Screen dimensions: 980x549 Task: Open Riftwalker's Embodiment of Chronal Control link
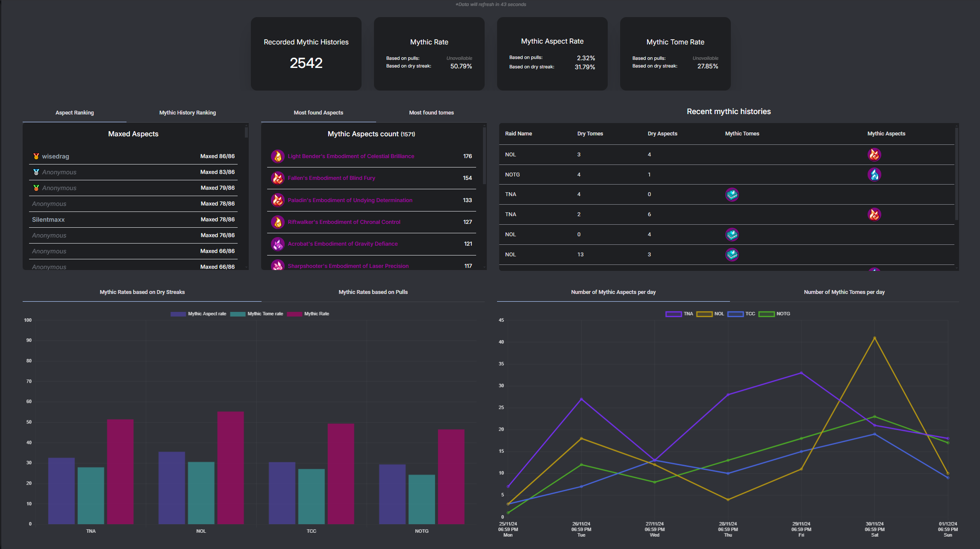[344, 222]
